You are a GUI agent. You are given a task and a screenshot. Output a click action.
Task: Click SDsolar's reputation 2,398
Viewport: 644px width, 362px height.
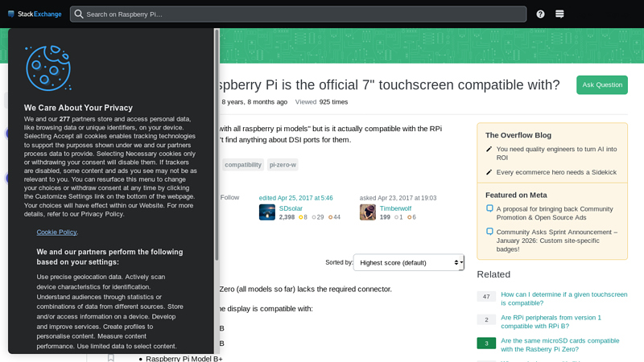pos(287,217)
